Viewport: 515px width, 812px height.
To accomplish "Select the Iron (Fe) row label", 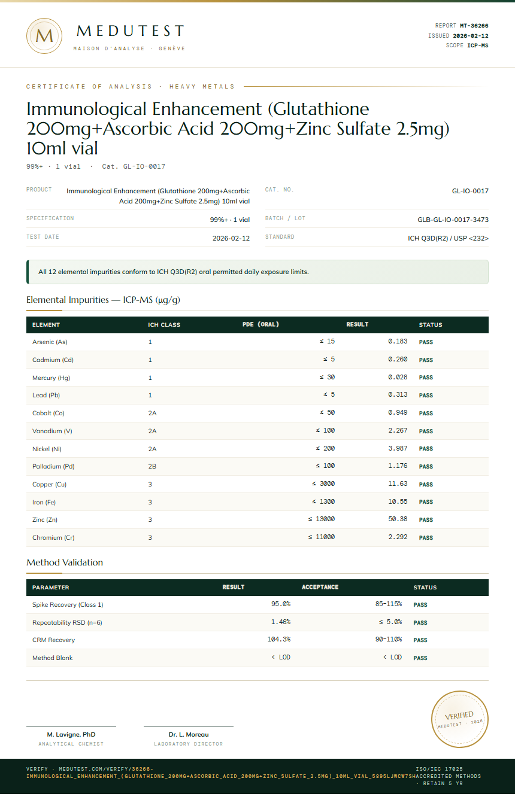I will coord(44,502).
